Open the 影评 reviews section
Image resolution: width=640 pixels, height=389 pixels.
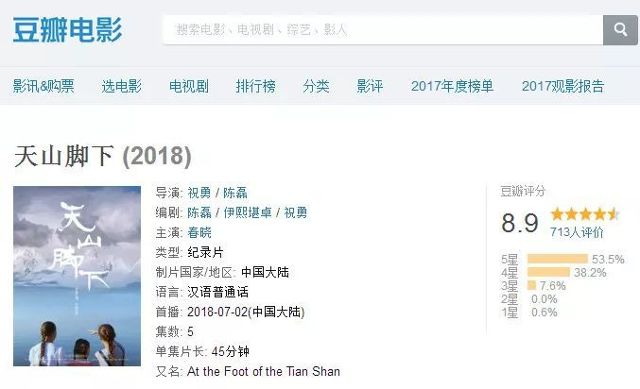pyautogui.click(x=370, y=86)
